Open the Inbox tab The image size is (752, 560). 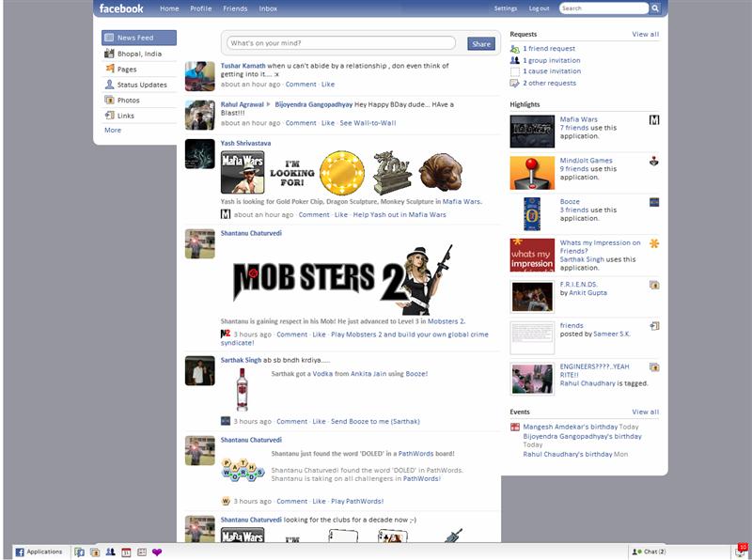click(268, 8)
